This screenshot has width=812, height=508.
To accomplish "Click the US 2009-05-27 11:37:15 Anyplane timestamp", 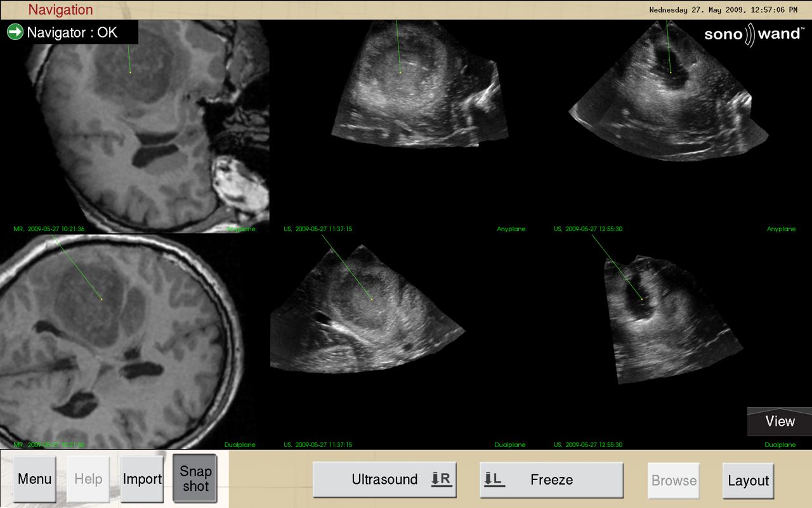I will pyautogui.click(x=318, y=229).
